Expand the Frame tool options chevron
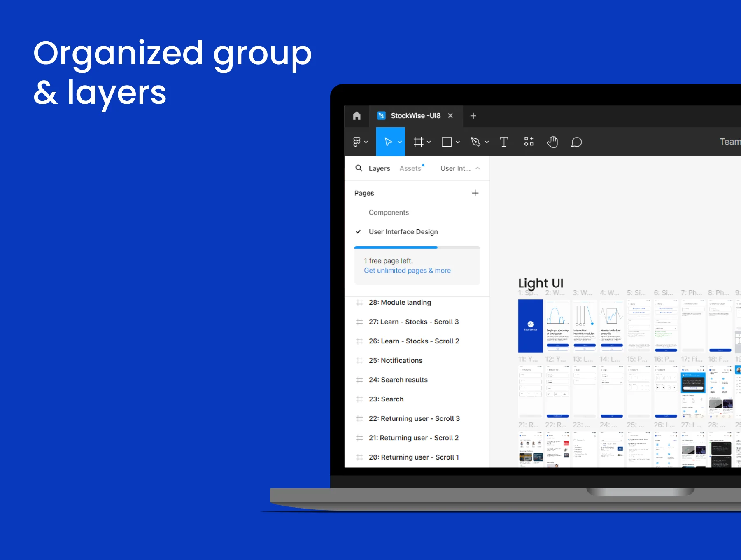Screen dimensions: 741x560 coord(429,142)
